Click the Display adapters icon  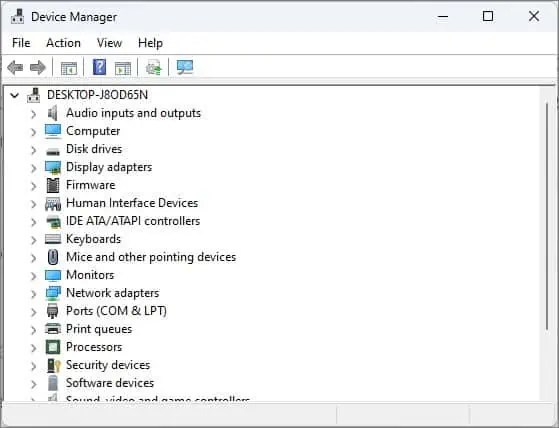[53, 167]
